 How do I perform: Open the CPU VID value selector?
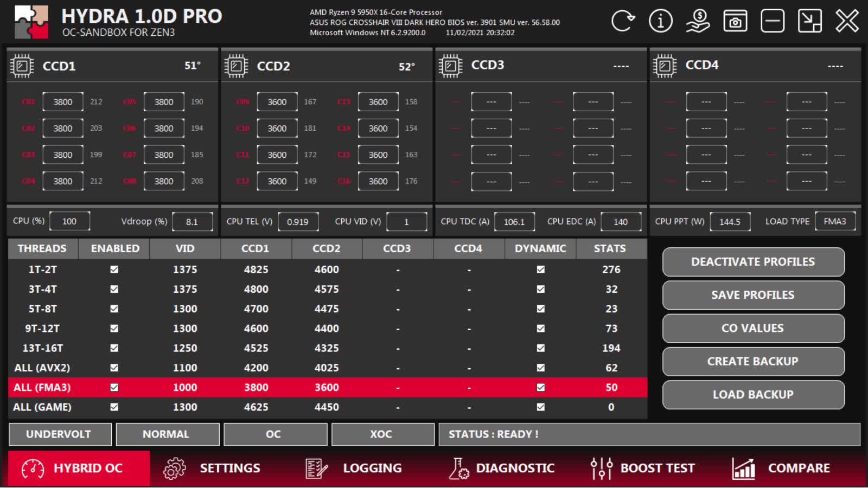click(407, 221)
